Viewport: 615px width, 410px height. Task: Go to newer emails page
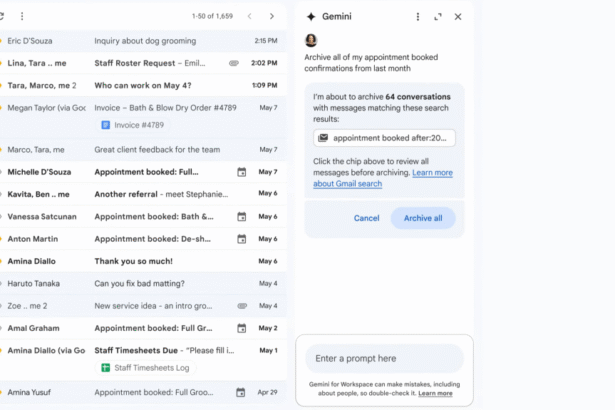249,16
